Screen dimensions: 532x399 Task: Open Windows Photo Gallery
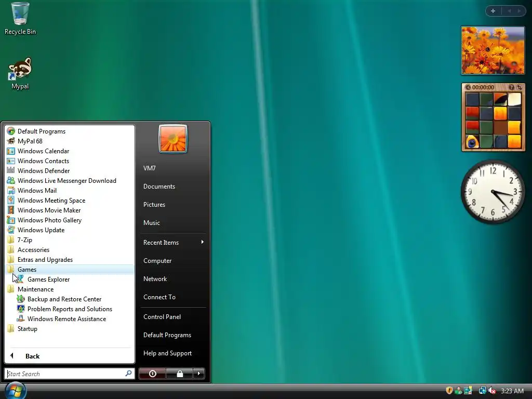click(70, 220)
